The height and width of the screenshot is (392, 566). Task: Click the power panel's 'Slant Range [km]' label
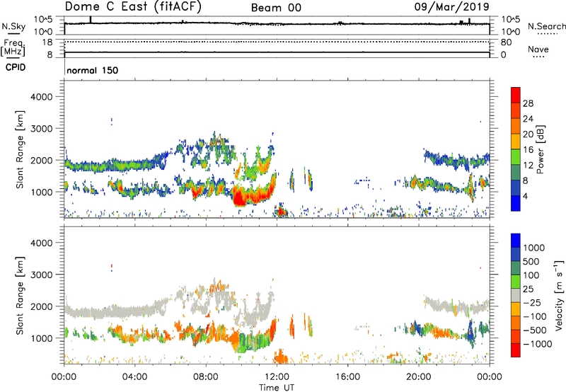pos(20,149)
